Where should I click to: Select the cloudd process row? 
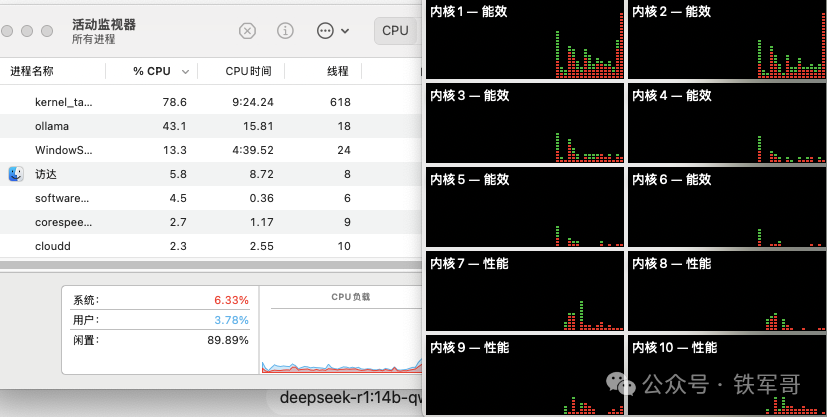(211, 246)
